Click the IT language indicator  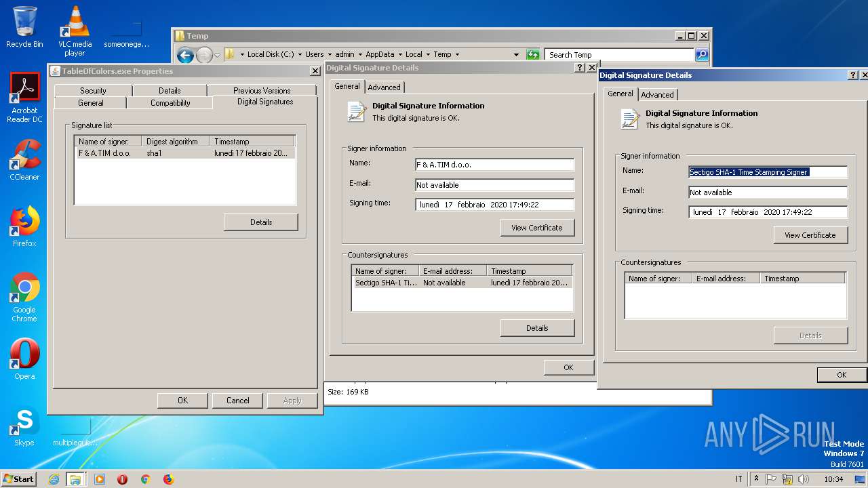click(x=738, y=479)
